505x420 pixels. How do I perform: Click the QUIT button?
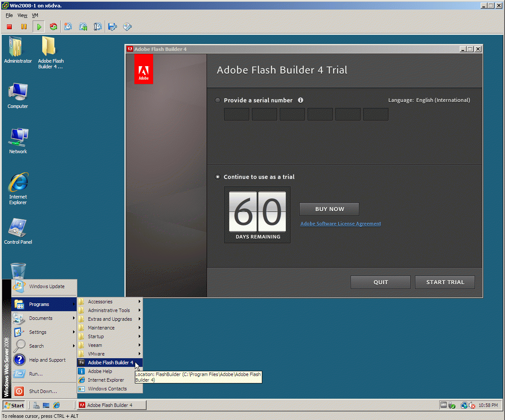click(380, 282)
